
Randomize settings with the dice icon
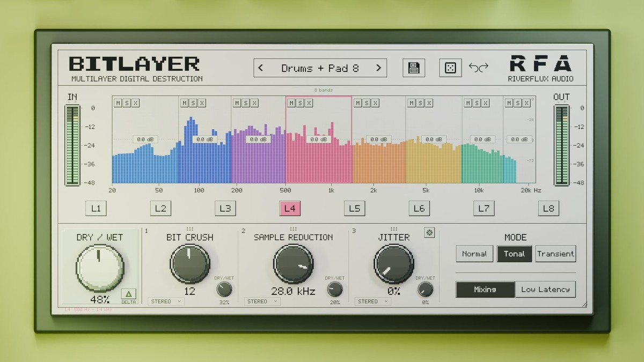[450, 68]
